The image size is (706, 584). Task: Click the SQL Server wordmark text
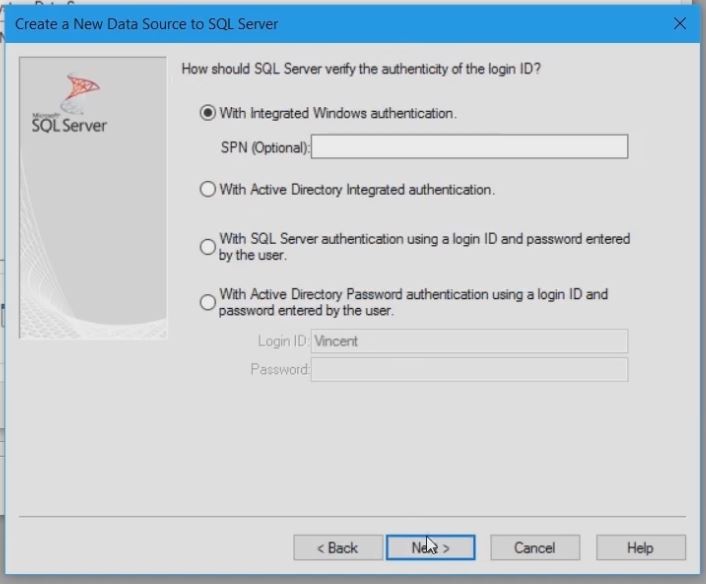pyautogui.click(x=70, y=126)
